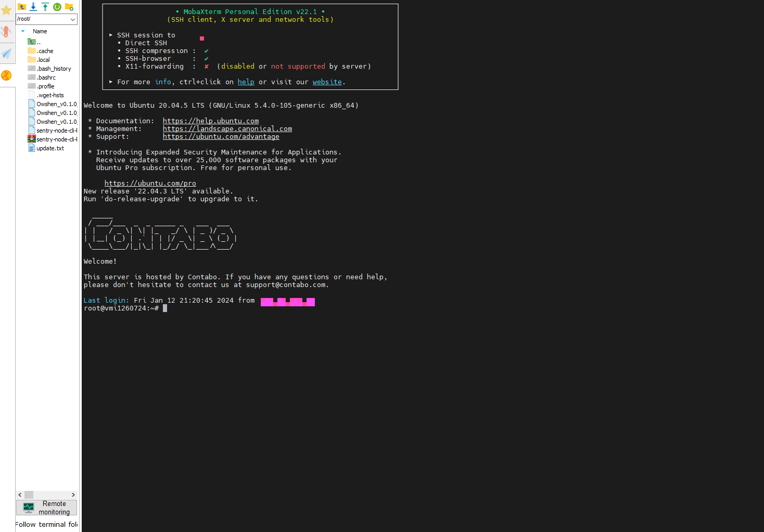This screenshot has height=532, width=764.
Task: Select the '..' parent directory entry
Action: tap(34, 42)
